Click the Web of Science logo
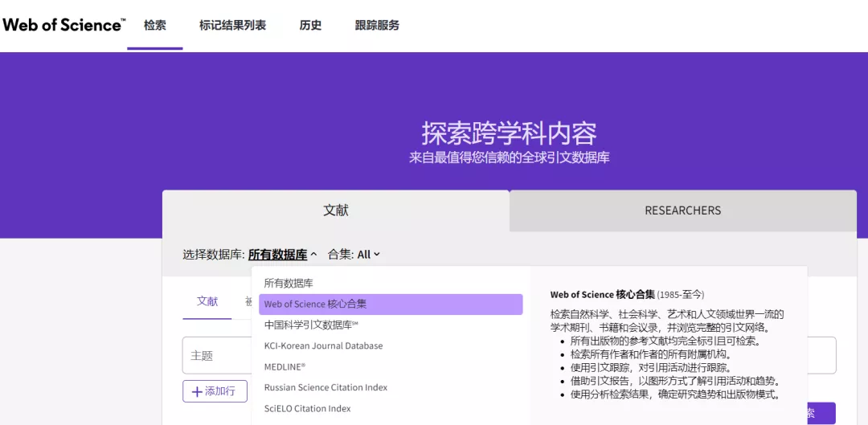This screenshot has height=425, width=868. pyautogui.click(x=63, y=25)
